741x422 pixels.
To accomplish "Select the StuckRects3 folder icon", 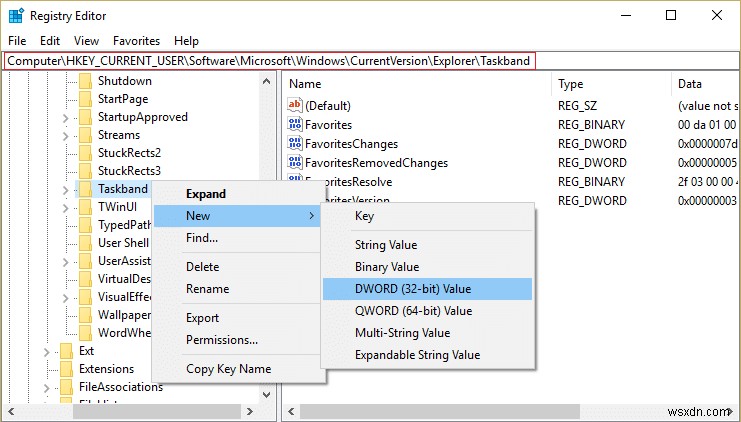I will click(x=86, y=171).
